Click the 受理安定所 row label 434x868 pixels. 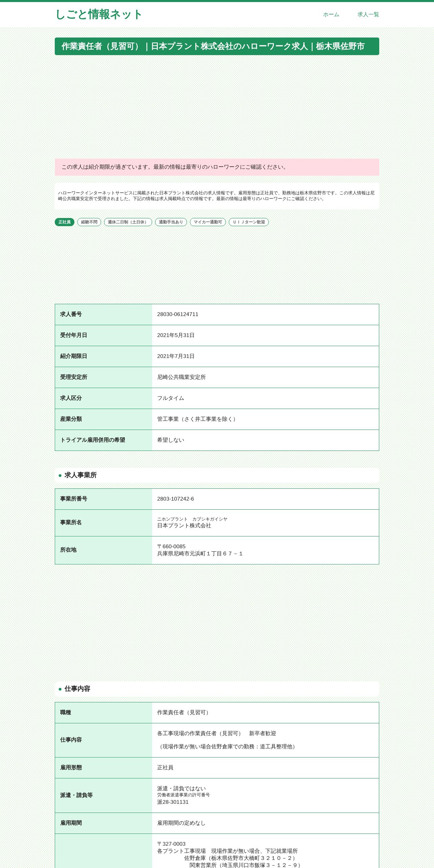[x=74, y=377]
